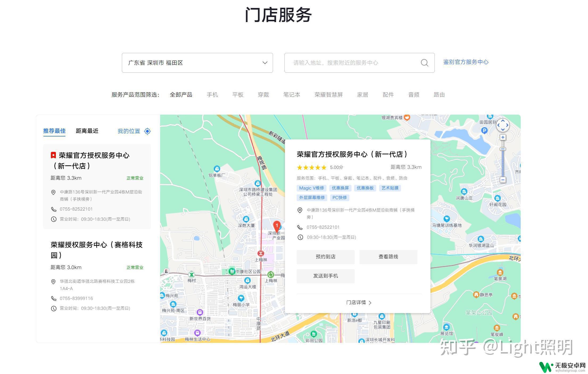Click the 梅丽小学 school icon on map
This screenshot has height=374, width=588.
241,298
